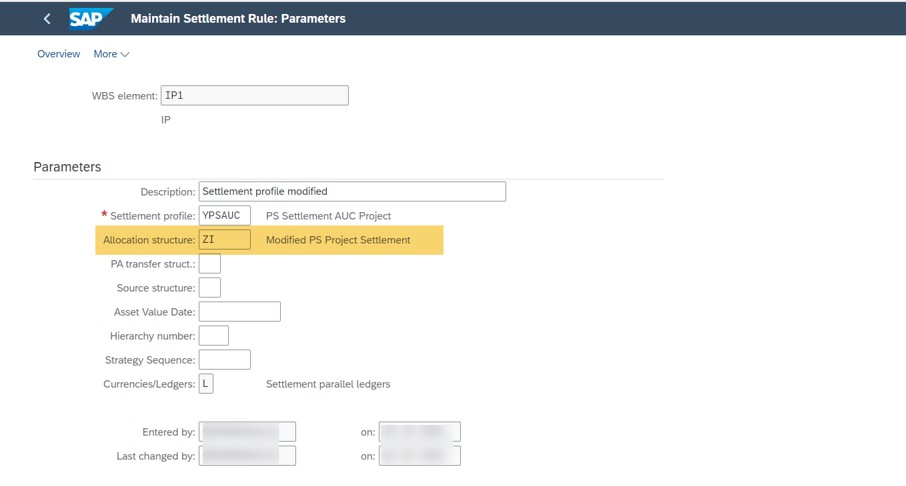Open the Overview menu item
The height and width of the screenshot is (486, 906).
click(x=58, y=54)
